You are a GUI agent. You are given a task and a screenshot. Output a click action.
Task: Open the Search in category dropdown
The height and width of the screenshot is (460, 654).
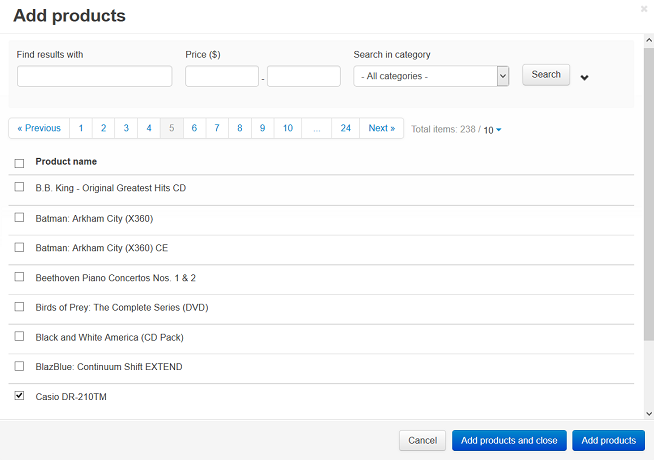(x=431, y=76)
